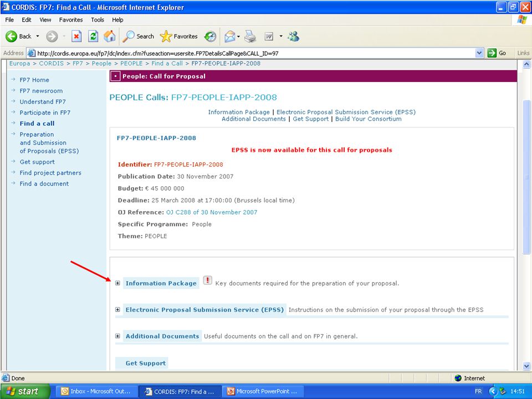532x399 pixels.
Task: Click the page icon in the address bar
Action: (32, 53)
